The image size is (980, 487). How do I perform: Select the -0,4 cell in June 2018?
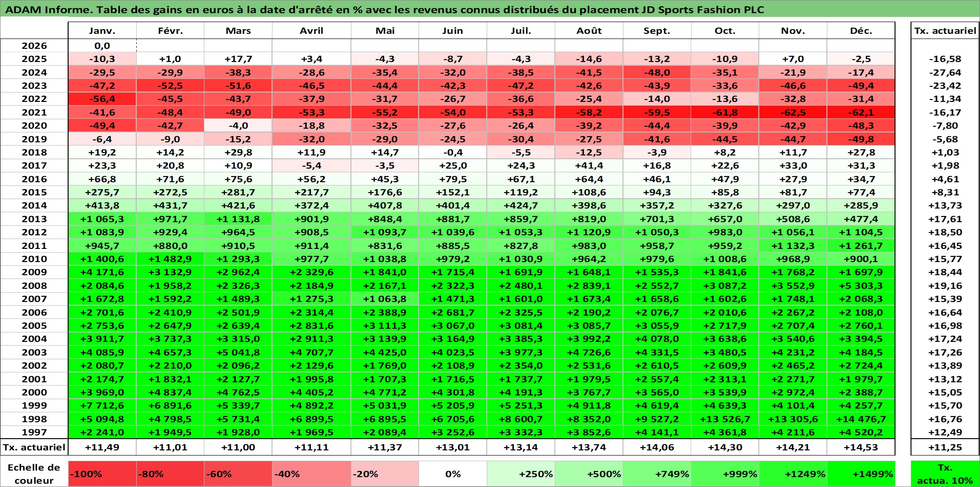pyautogui.click(x=452, y=152)
